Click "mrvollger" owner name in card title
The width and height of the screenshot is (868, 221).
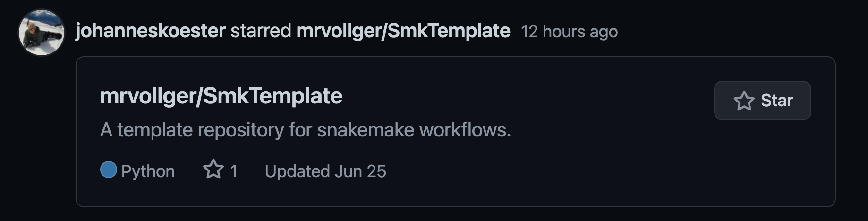pyautogui.click(x=148, y=96)
